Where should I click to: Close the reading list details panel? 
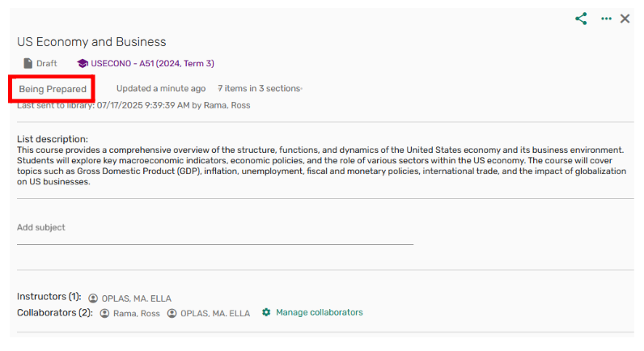pyautogui.click(x=625, y=19)
